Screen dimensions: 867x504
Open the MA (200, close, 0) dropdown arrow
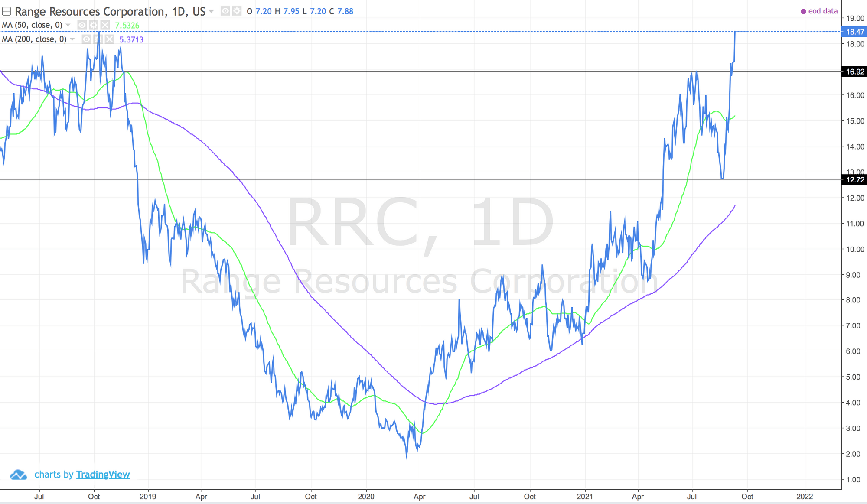tap(72, 39)
